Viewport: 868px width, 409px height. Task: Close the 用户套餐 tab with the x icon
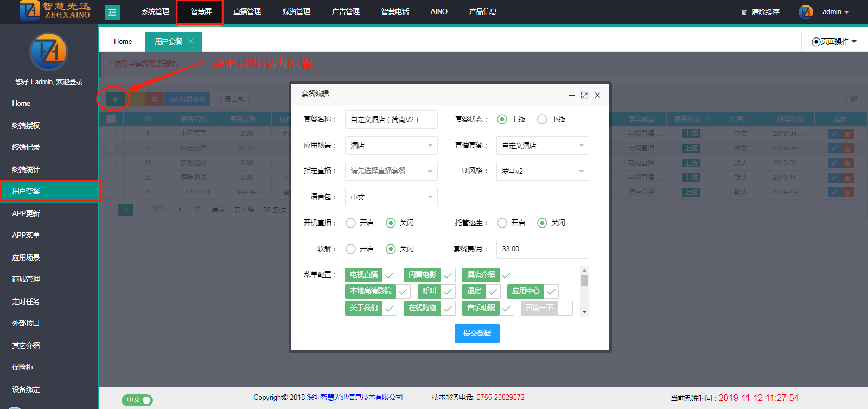coord(190,41)
